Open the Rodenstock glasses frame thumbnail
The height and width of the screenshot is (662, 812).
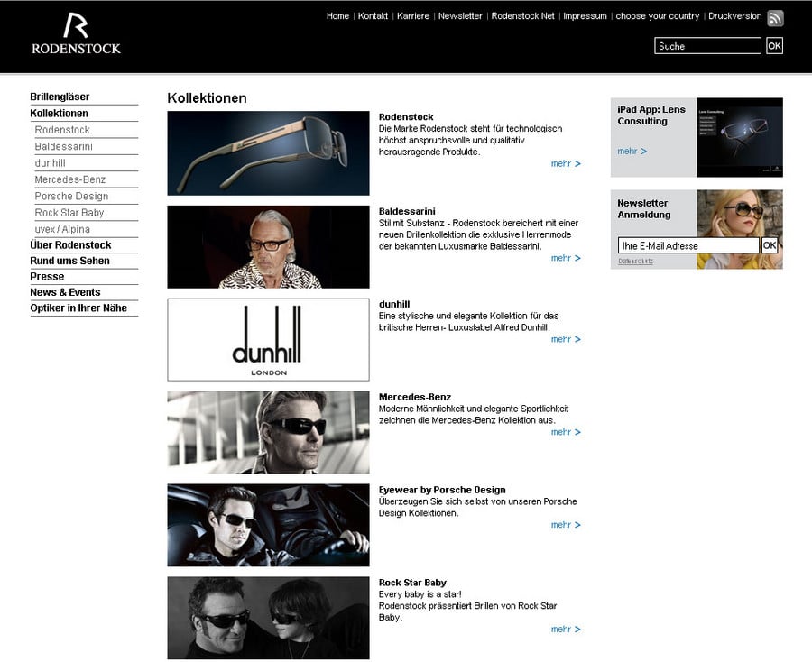tap(268, 153)
